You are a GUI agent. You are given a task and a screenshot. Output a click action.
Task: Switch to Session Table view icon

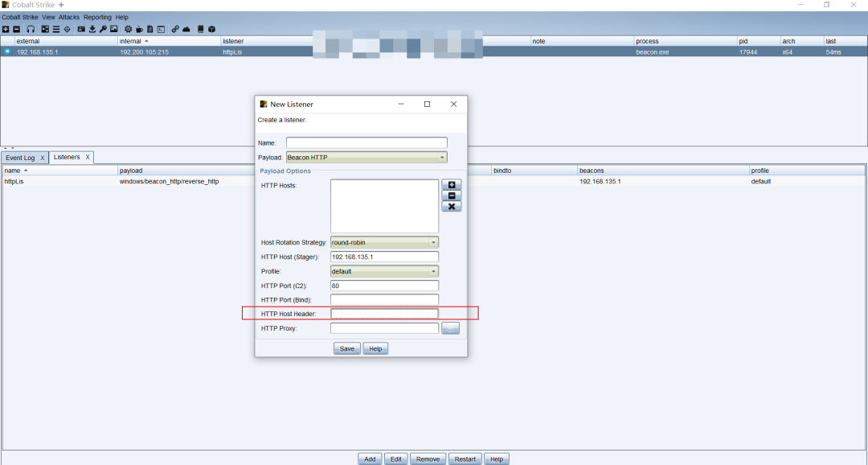tap(56, 30)
